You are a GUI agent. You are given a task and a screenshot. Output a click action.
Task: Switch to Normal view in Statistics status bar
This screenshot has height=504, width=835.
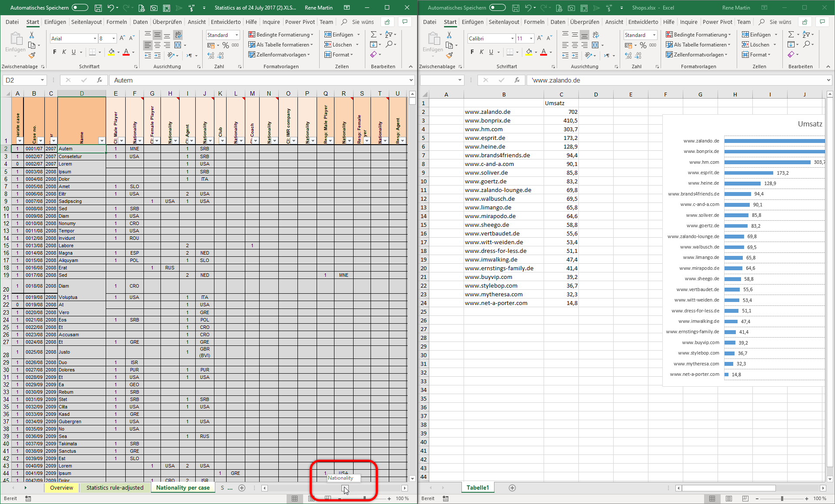coord(294,498)
